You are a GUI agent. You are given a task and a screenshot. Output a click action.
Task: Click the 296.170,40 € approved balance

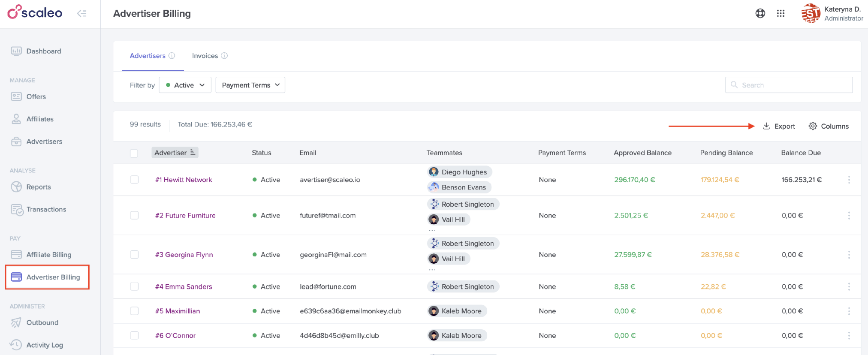635,180
